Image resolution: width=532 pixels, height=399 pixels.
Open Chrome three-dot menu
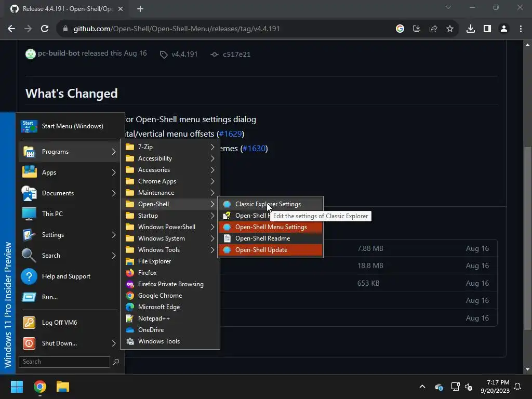(521, 29)
